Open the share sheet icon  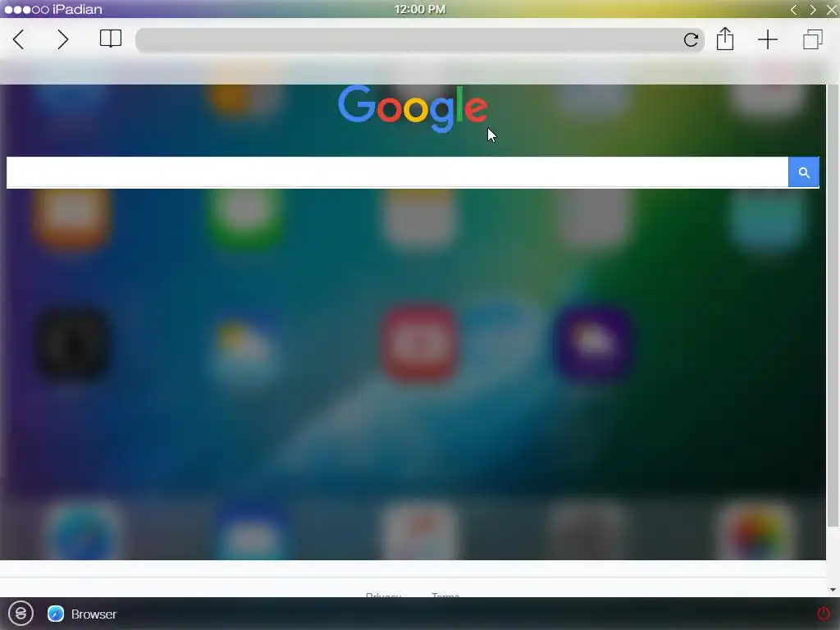click(x=725, y=39)
